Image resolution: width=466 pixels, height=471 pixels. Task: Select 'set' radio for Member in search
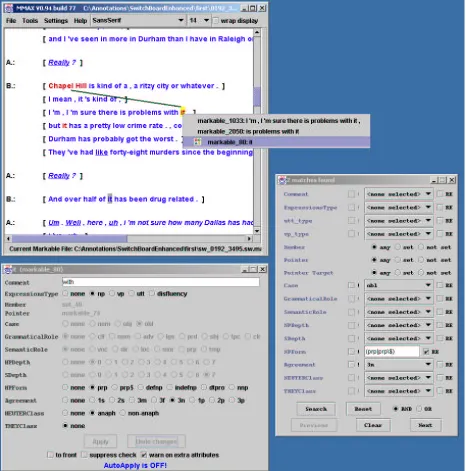coord(397,247)
